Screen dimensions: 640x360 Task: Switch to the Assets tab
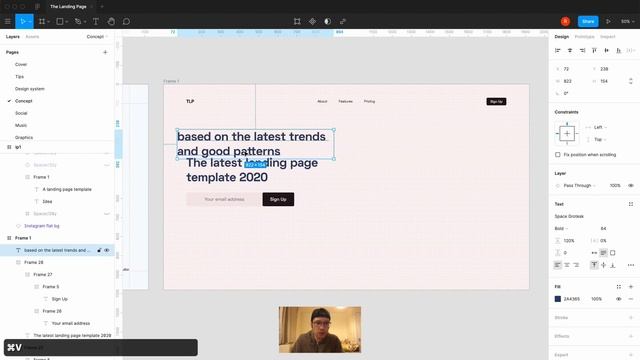(32, 37)
